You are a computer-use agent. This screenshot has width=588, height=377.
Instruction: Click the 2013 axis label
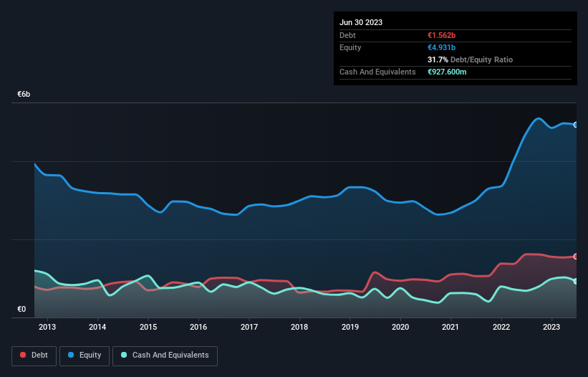pyautogui.click(x=47, y=327)
